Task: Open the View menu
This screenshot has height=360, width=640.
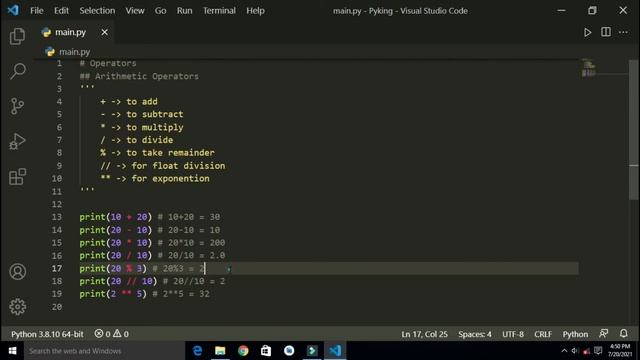Action: tap(135, 11)
